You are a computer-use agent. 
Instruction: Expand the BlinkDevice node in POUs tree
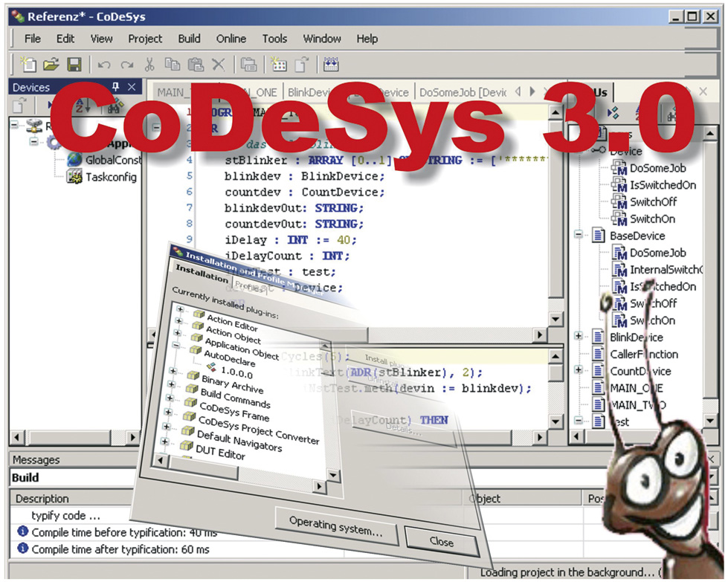[579, 335]
